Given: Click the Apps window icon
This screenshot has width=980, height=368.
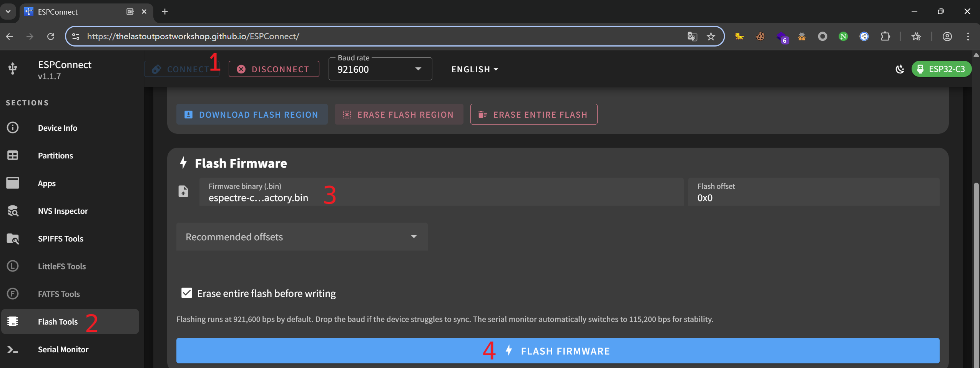Looking at the screenshot, I should tap(13, 183).
